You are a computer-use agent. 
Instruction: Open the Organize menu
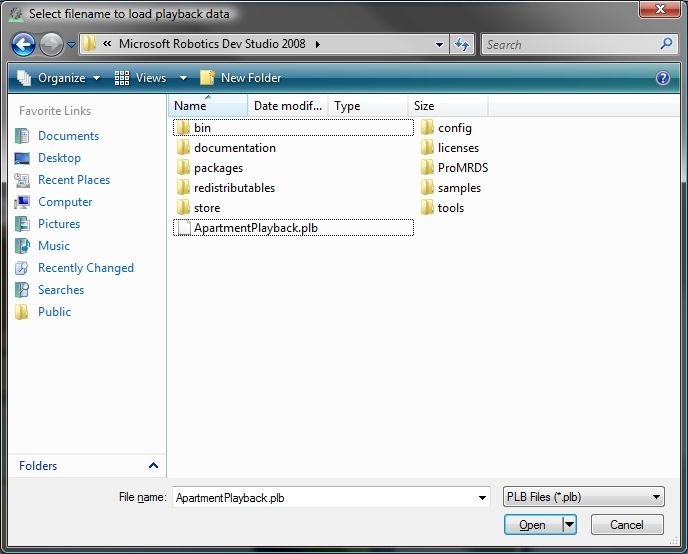tap(59, 78)
